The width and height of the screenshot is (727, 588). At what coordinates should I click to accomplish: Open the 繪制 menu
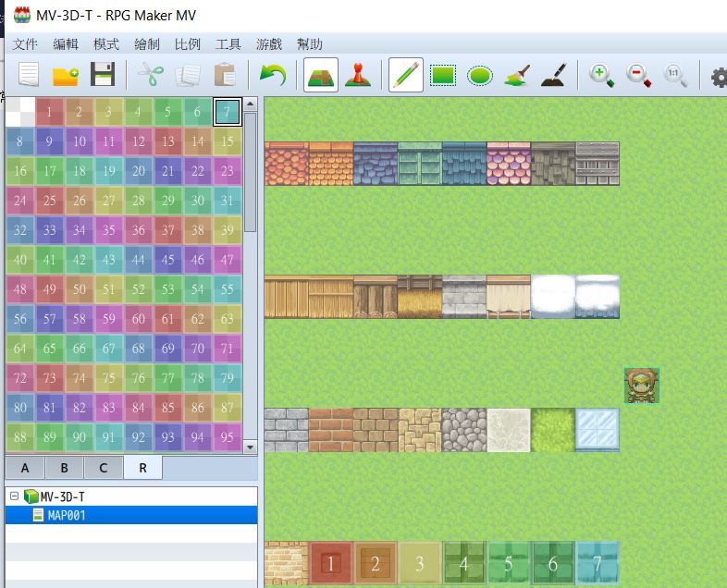click(x=147, y=44)
